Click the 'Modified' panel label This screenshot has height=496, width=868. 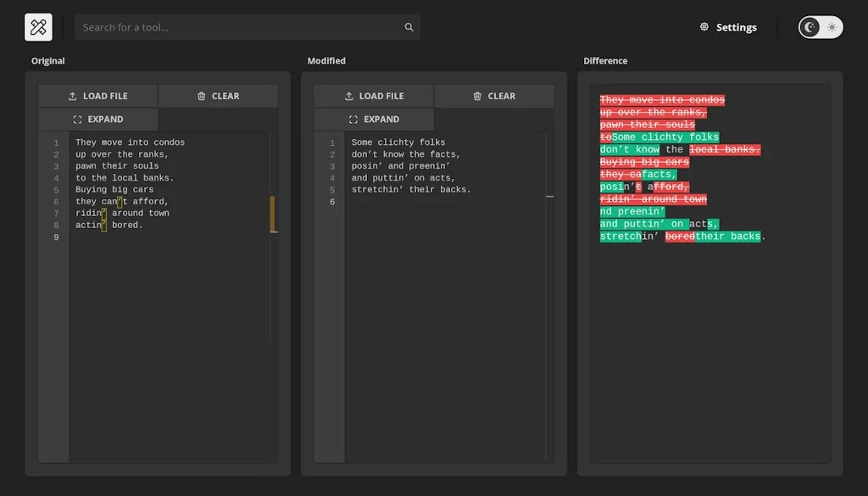point(326,61)
